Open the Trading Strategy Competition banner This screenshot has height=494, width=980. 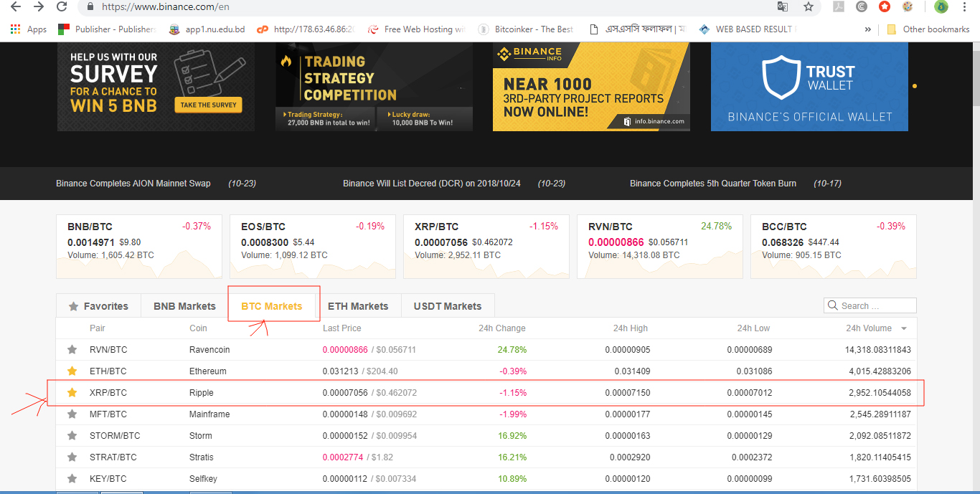374,86
